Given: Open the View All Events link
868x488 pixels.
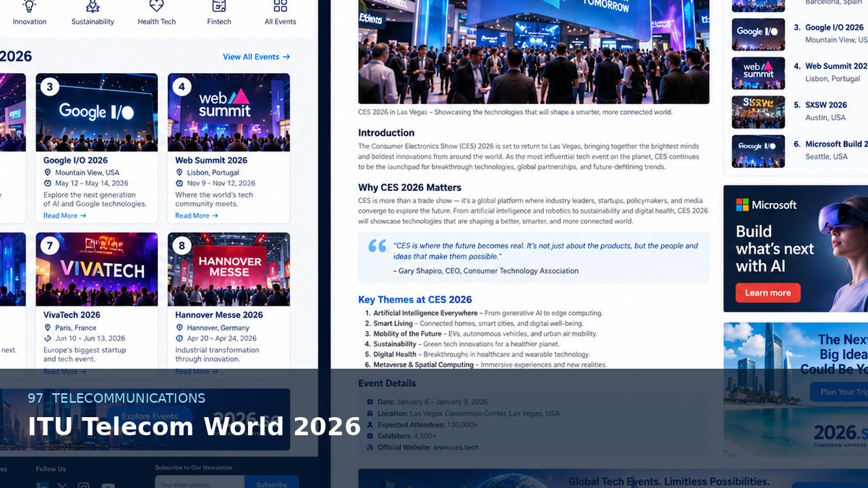Looking at the screenshot, I should [256, 57].
